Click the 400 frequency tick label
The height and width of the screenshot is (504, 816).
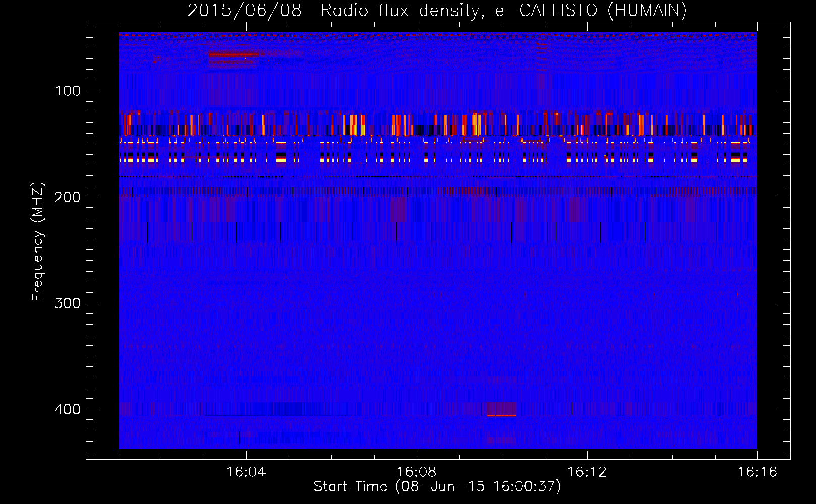pyautogui.click(x=68, y=409)
